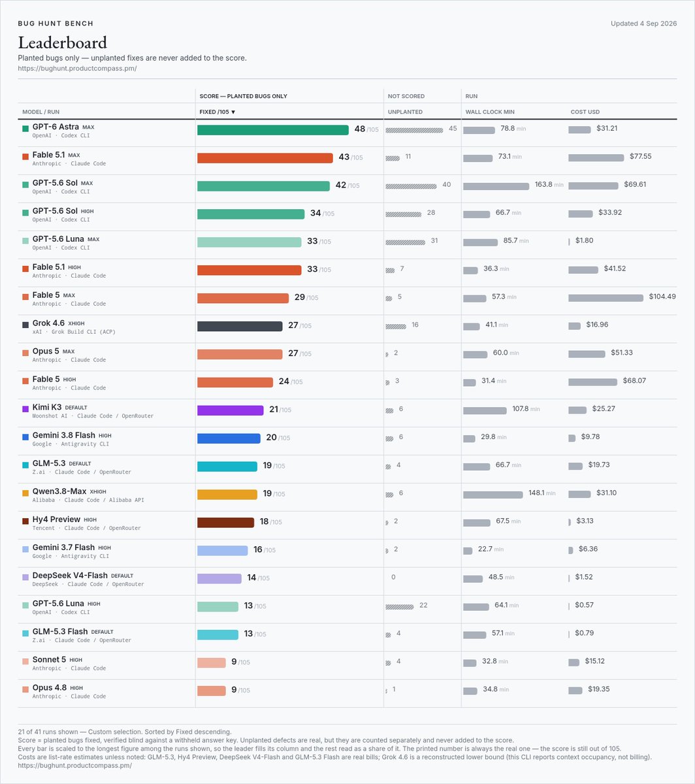Screen dimensions: 695x784
Task: Click the $68.07 cost value
Action: click(x=634, y=381)
